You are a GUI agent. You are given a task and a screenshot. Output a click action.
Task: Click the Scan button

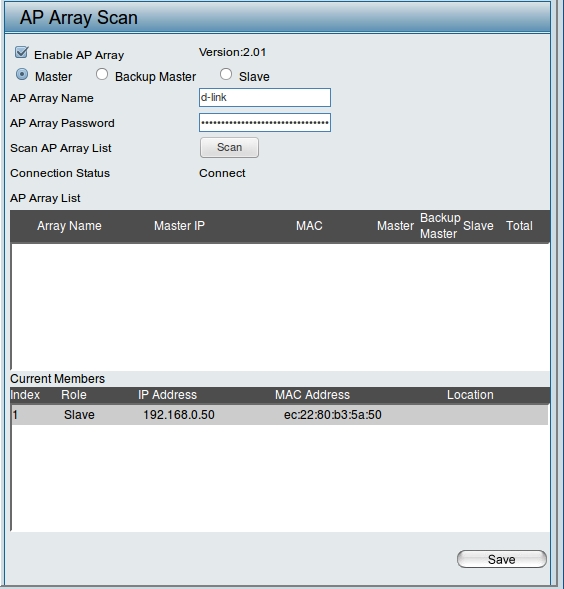click(229, 147)
